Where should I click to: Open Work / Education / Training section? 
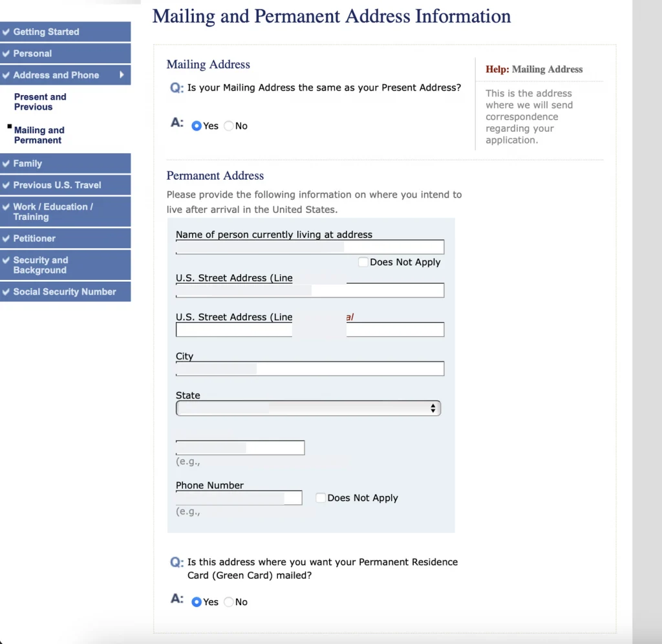[x=65, y=211]
